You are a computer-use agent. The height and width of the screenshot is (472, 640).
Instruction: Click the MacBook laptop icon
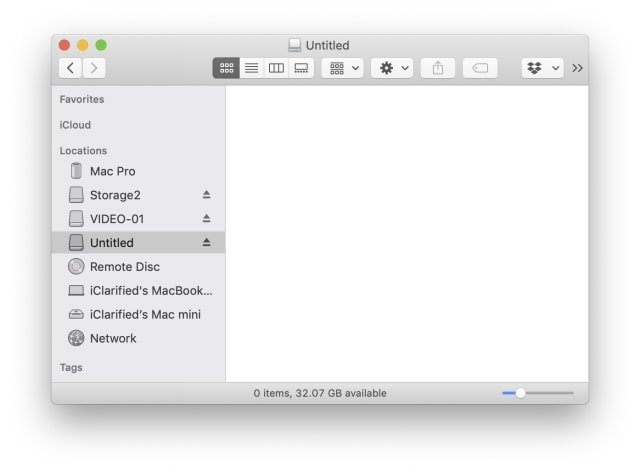(76, 290)
